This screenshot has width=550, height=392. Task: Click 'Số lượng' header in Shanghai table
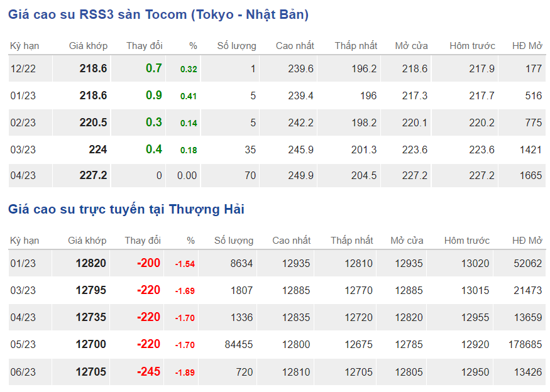coord(234,241)
